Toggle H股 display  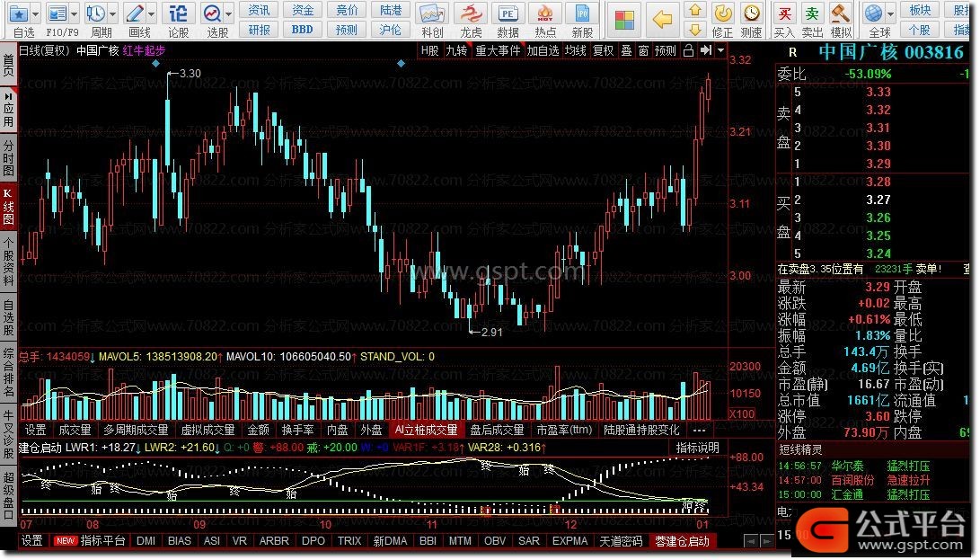click(429, 50)
